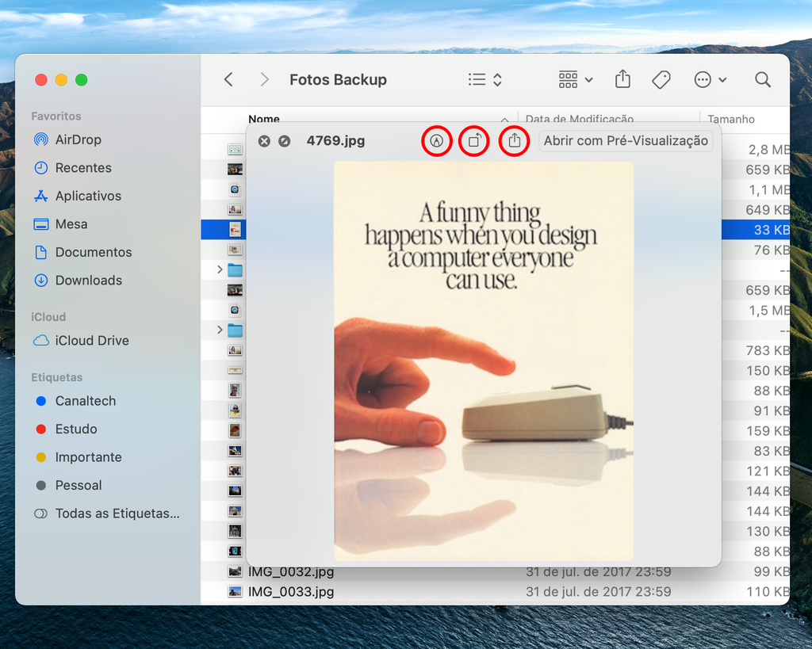Expand the lower folder's disclosure chevron
Image resolution: width=812 pixels, height=649 pixels.
coord(220,330)
